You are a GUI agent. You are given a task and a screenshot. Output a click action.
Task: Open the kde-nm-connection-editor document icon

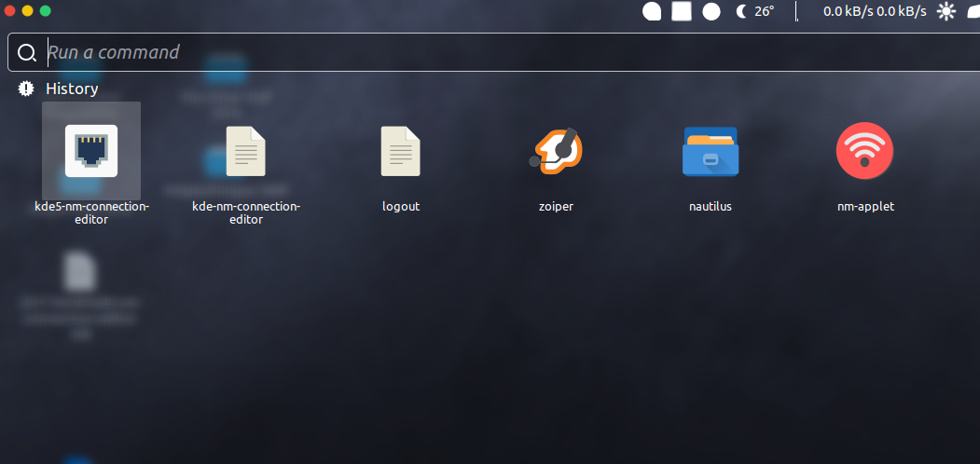click(245, 151)
